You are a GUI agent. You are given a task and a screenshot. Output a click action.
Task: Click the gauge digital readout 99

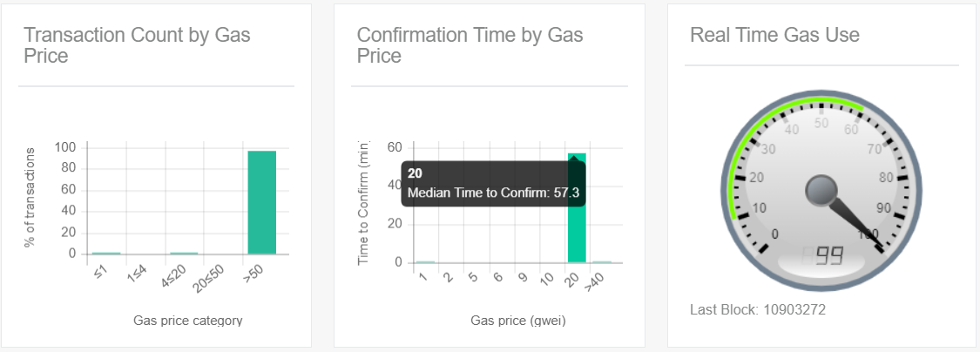tap(829, 255)
